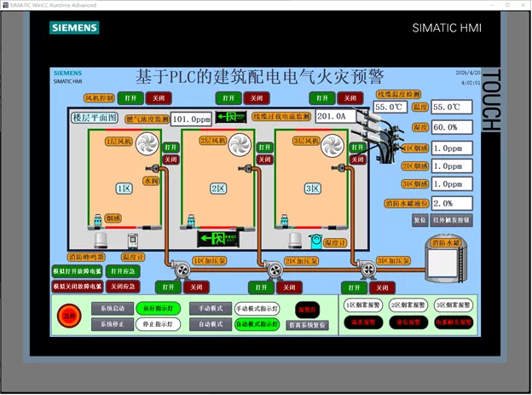Click the smoke sensor icon in the 3区 room

(284, 221)
